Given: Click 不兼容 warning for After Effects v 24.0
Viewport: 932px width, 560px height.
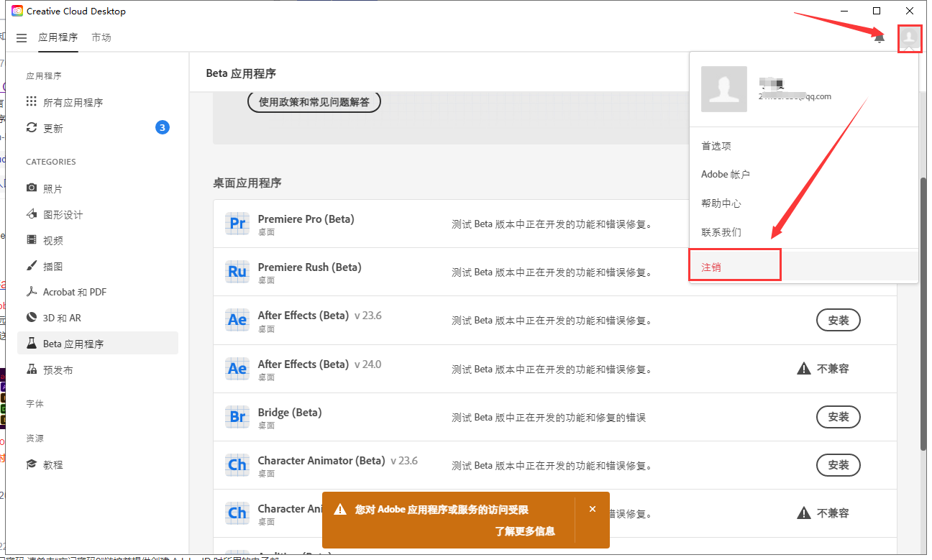Looking at the screenshot, I should tap(823, 369).
